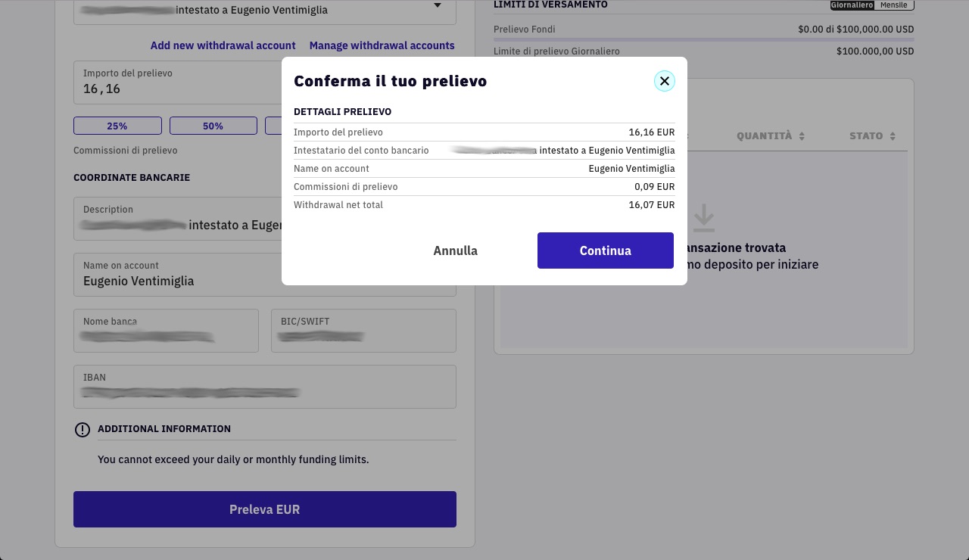The height and width of the screenshot is (560, 969).
Task: Switch limits view to Giornaliero
Action: coord(852,5)
